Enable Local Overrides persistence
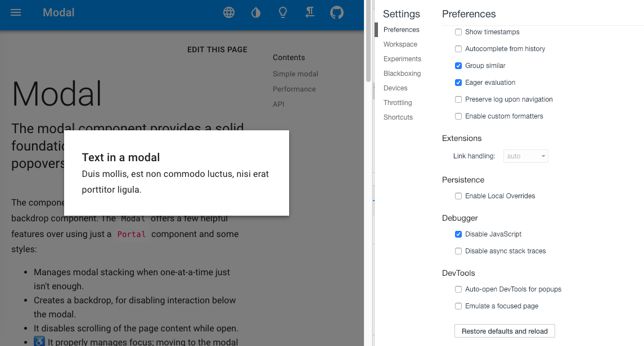The image size is (644, 346). (458, 196)
